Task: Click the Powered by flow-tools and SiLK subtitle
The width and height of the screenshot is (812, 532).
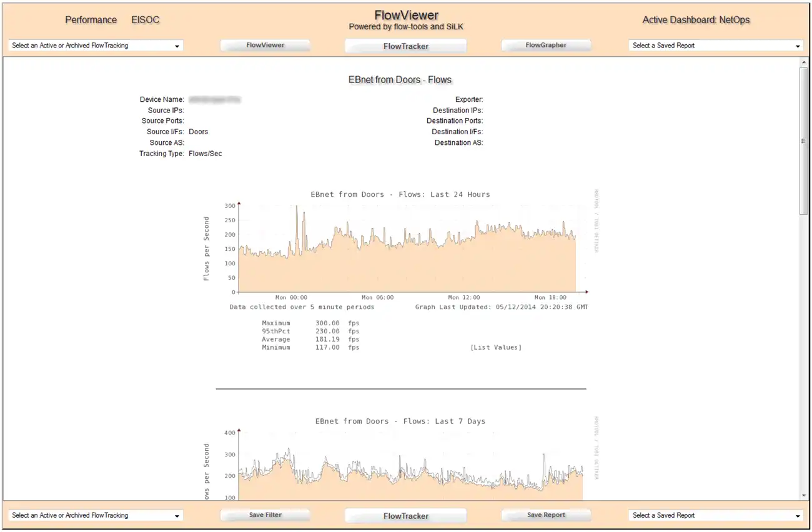Action: pyautogui.click(x=406, y=27)
